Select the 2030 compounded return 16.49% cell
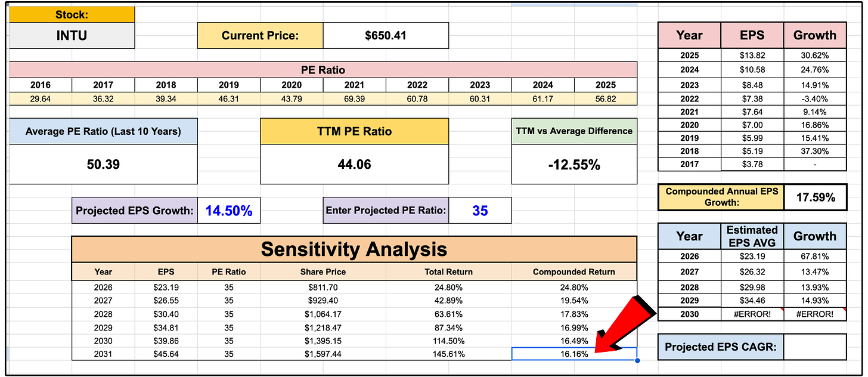The image size is (868, 377). (574, 341)
